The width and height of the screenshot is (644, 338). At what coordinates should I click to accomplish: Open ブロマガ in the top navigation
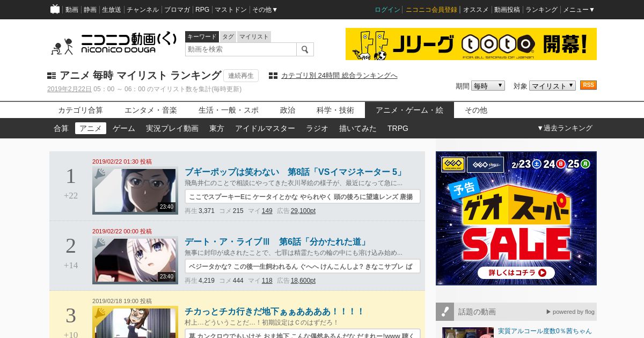(177, 10)
